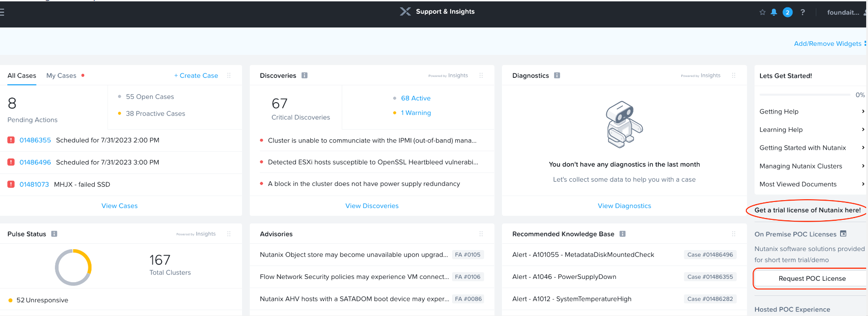The width and height of the screenshot is (868, 316).
Task: Click the Create Case link
Action: (196, 76)
